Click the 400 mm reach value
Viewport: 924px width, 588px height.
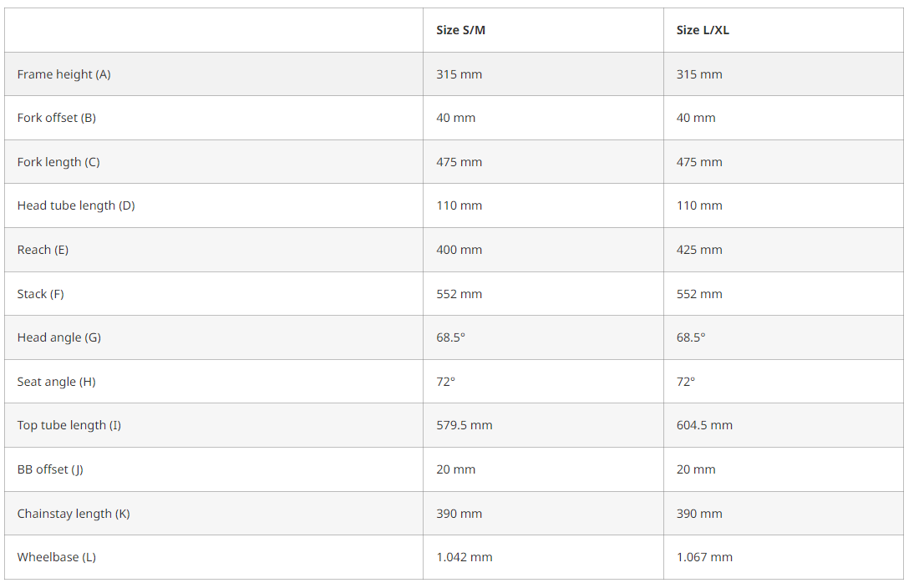[459, 250]
